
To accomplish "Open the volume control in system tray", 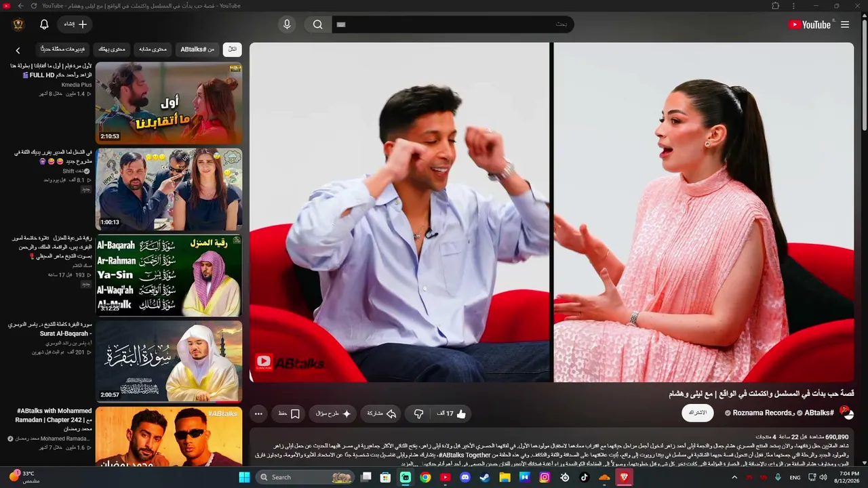I will point(823,477).
